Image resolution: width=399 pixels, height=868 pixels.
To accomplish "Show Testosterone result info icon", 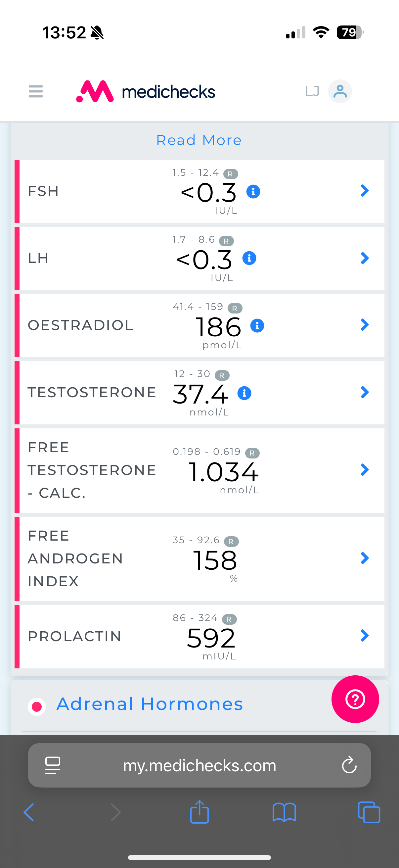I will click(244, 393).
